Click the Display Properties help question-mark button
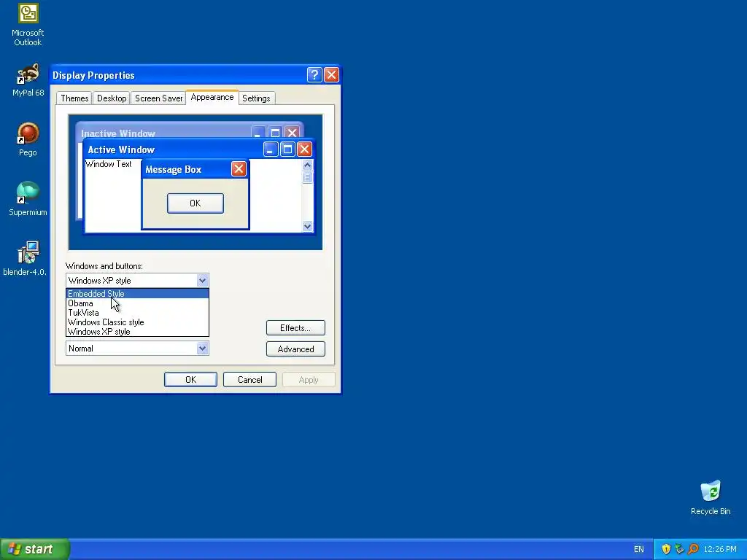Image resolution: width=747 pixels, height=560 pixels. pos(314,75)
